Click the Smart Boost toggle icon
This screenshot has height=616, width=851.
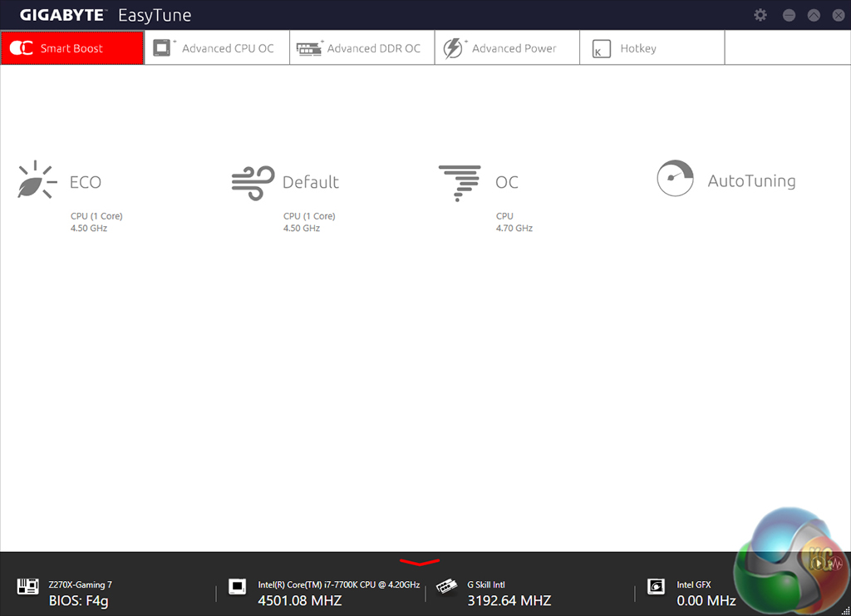point(21,47)
